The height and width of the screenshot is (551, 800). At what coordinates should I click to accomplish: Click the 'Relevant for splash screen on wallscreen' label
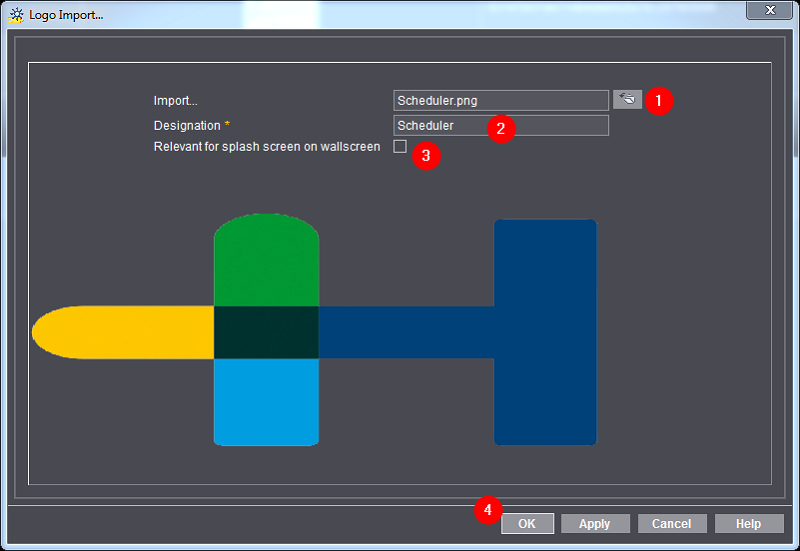(x=266, y=147)
